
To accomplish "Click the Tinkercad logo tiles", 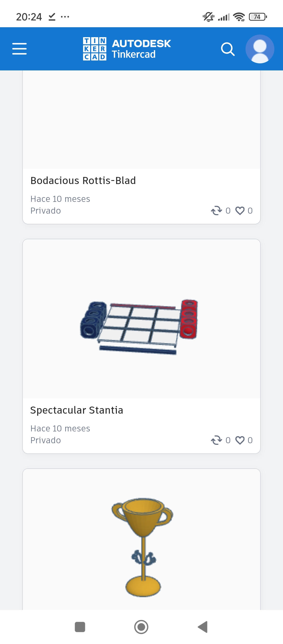I will [95, 49].
